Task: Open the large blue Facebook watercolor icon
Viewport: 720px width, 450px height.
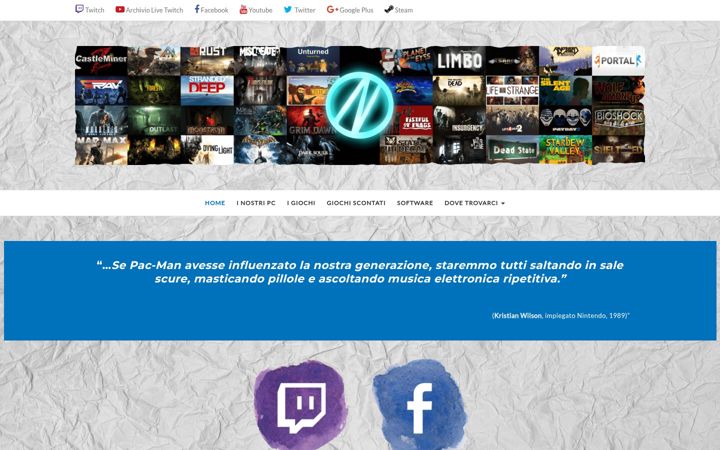Action: (x=420, y=405)
